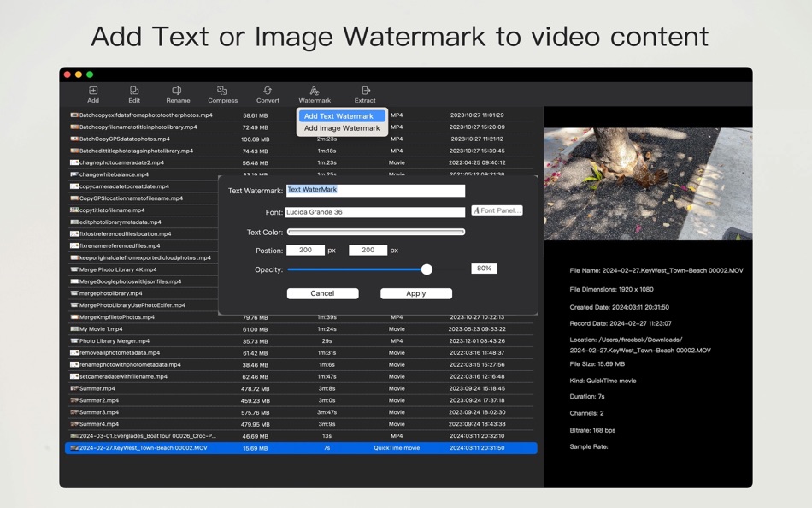Click the Font Panel icon button

[497, 211]
